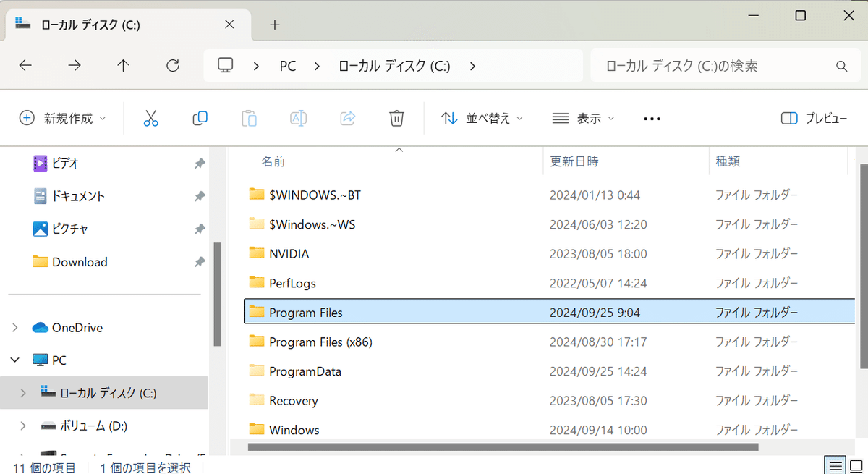The height and width of the screenshot is (474, 868).
Task: Unpin ビデオ using its pin icon
Action: point(199,164)
